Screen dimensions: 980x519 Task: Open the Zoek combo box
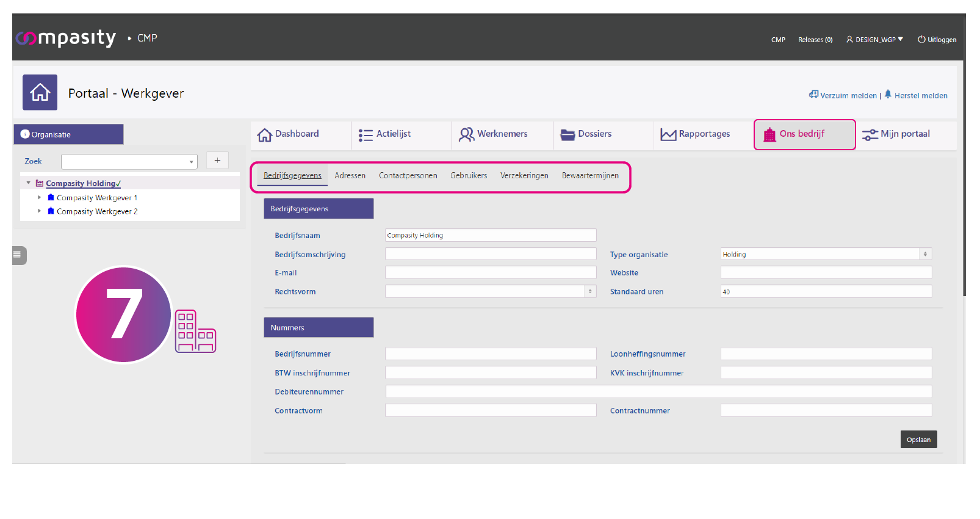click(129, 161)
